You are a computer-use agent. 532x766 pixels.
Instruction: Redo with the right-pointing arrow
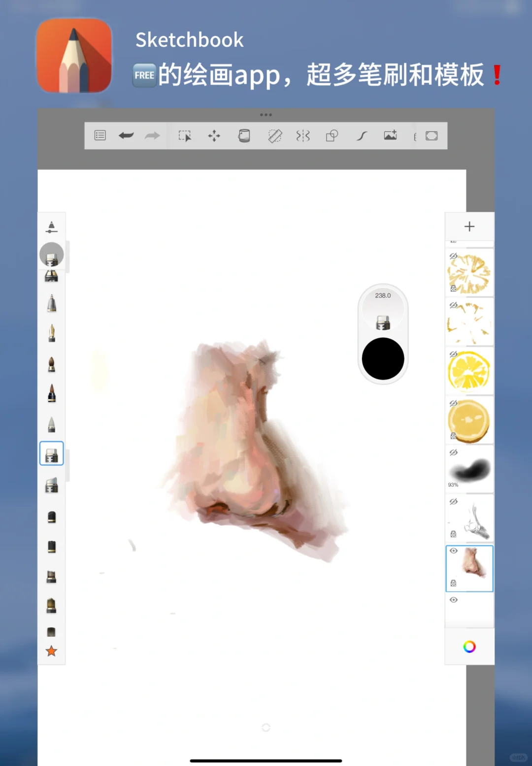coord(152,136)
